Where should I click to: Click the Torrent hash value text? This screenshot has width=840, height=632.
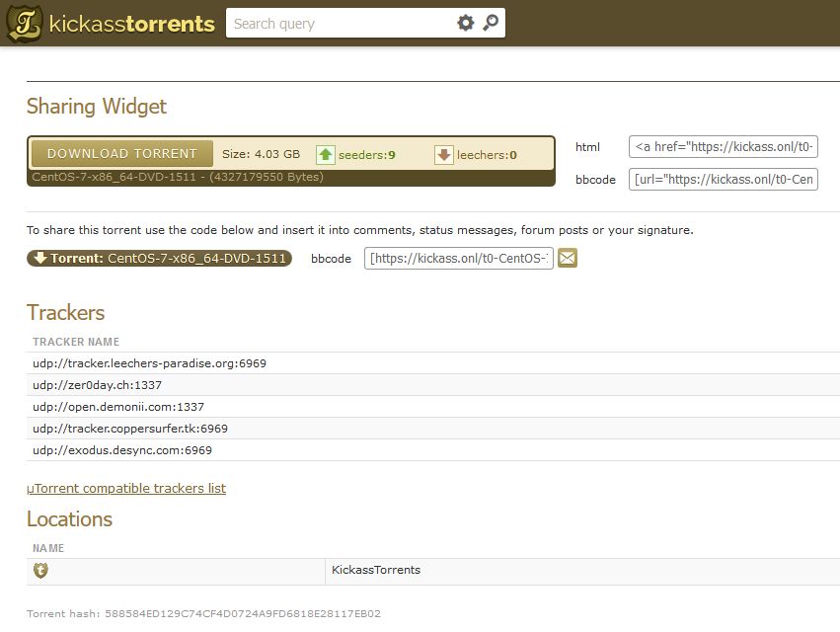(243, 614)
